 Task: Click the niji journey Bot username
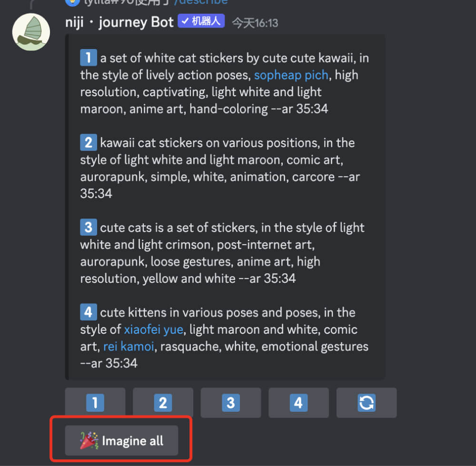(119, 22)
